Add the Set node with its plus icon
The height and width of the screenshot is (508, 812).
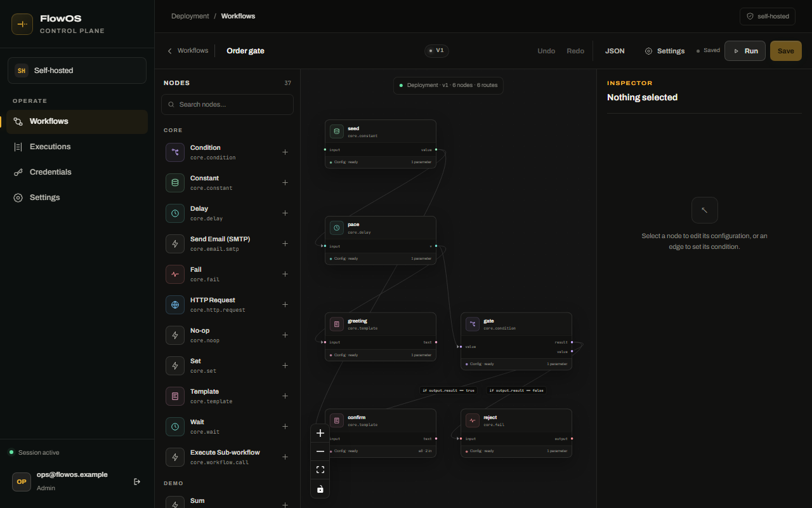[x=285, y=366]
